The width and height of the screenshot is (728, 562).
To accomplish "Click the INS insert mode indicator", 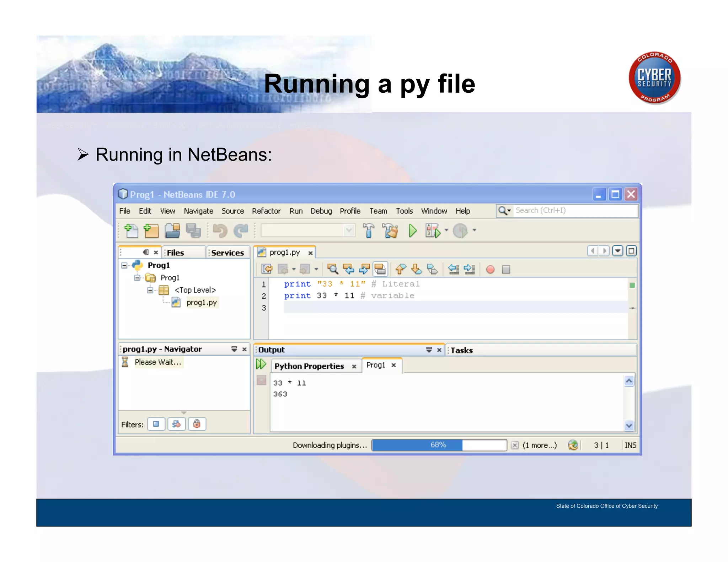I will (630, 445).
